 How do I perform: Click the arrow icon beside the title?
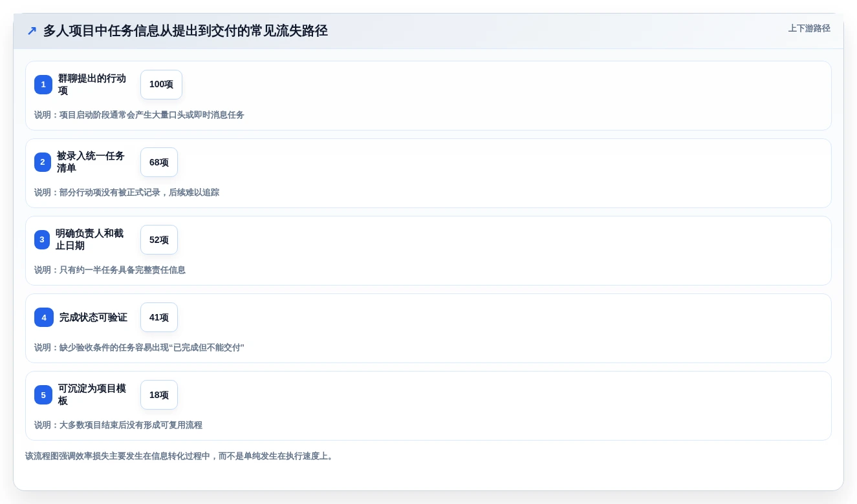point(32,31)
